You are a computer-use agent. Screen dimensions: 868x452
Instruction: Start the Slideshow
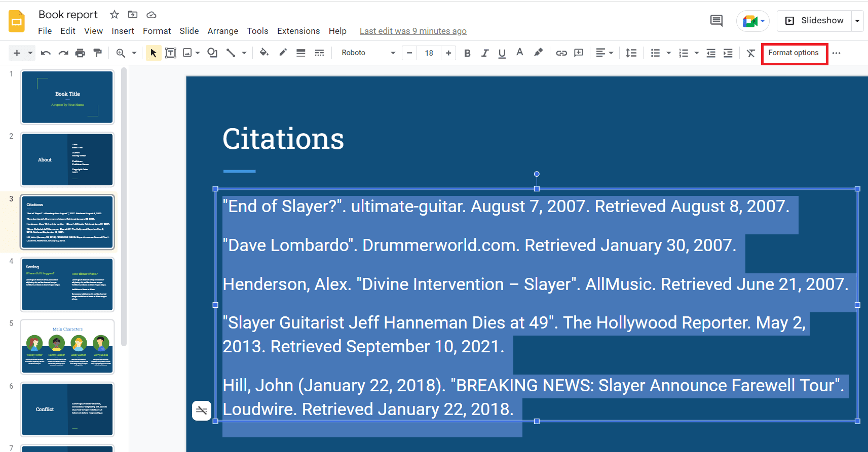point(814,21)
